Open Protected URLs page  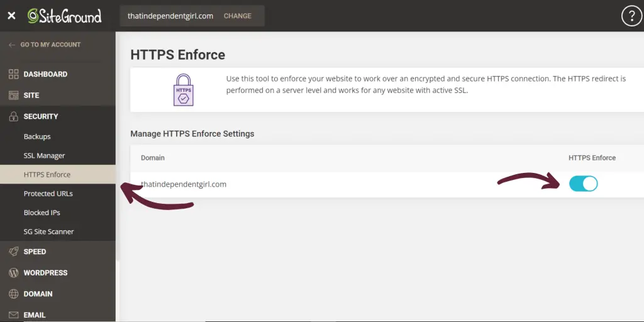(48, 194)
